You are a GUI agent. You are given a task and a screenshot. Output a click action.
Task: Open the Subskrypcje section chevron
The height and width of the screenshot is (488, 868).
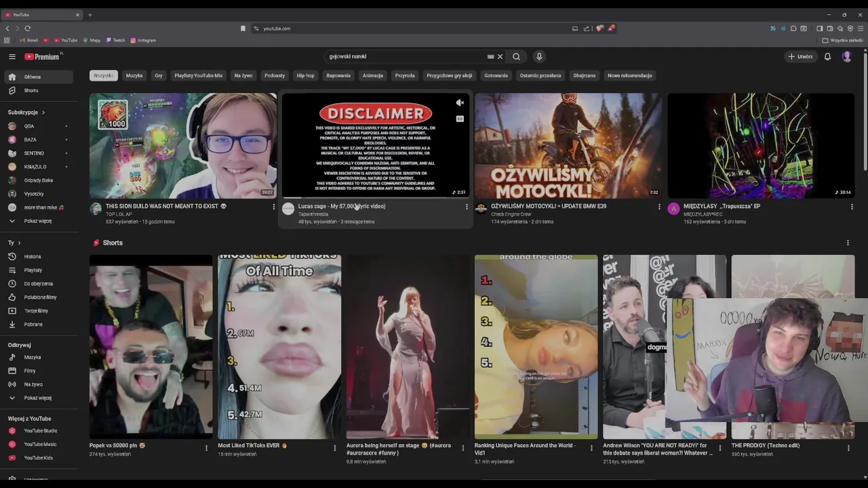tap(43, 113)
